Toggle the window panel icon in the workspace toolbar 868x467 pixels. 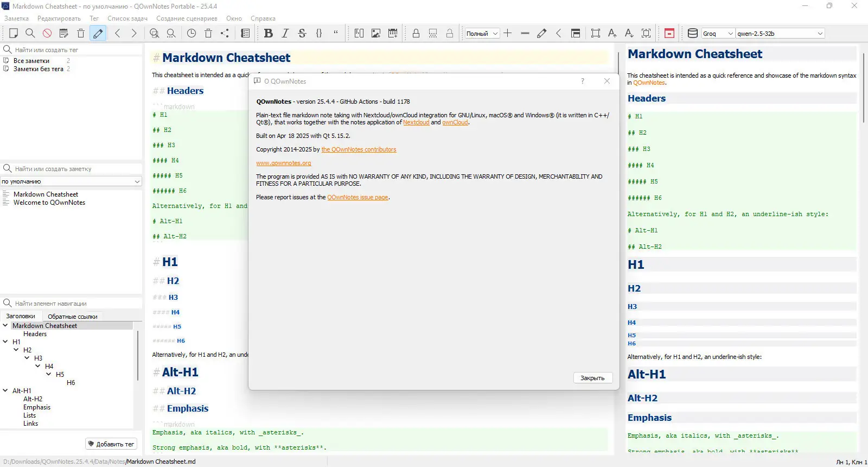[576, 33]
